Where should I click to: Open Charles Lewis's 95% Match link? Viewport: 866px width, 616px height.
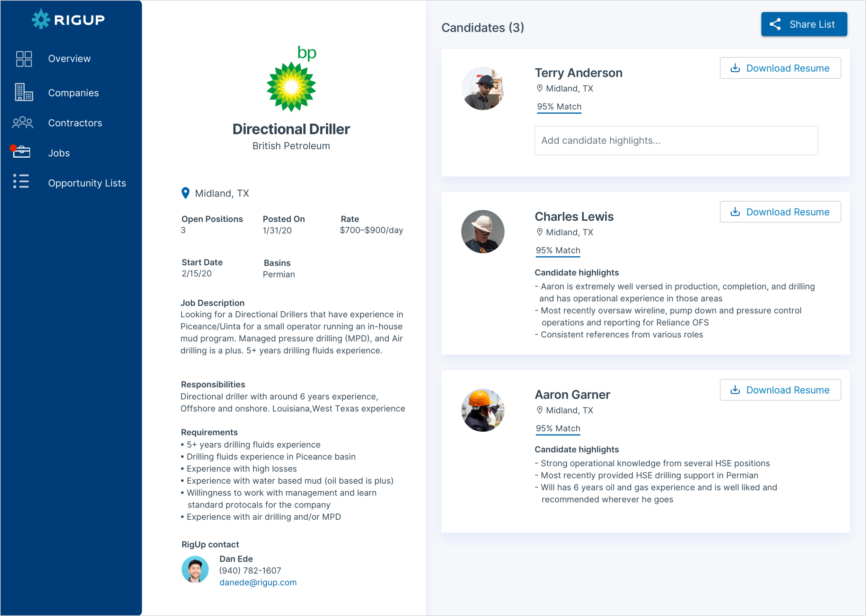pos(558,251)
